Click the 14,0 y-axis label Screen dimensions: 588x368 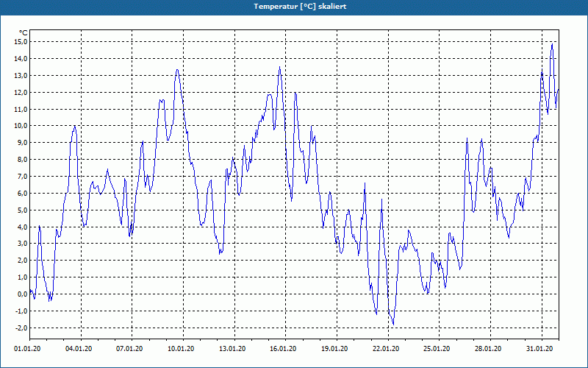click(x=21, y=59)
